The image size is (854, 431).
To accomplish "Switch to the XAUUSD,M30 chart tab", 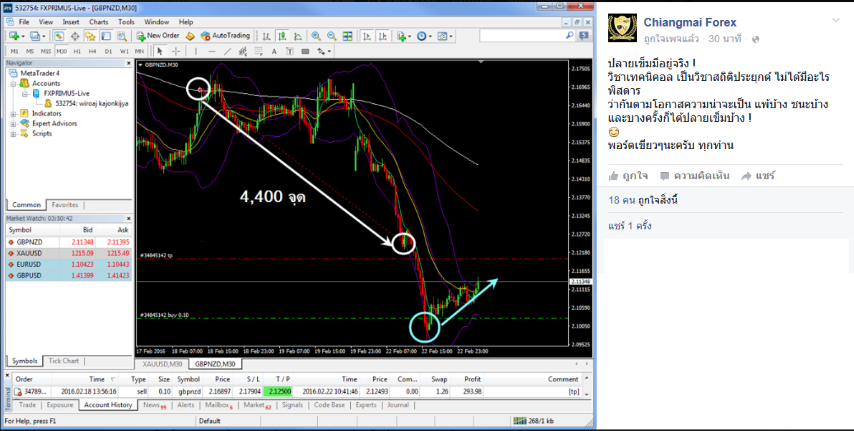I will point(162,364).
